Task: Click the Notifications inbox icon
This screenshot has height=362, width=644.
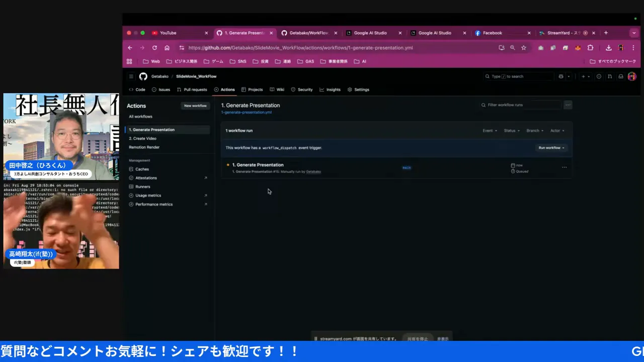Action: coord(621,76)
